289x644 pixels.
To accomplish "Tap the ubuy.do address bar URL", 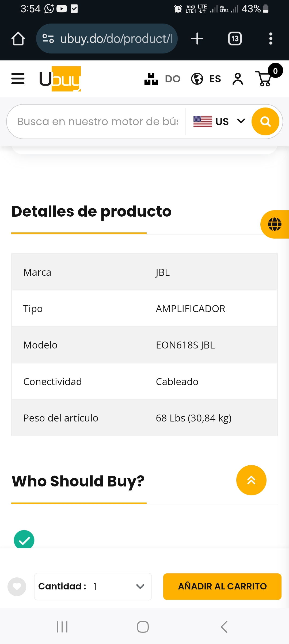I will (116, 39).
